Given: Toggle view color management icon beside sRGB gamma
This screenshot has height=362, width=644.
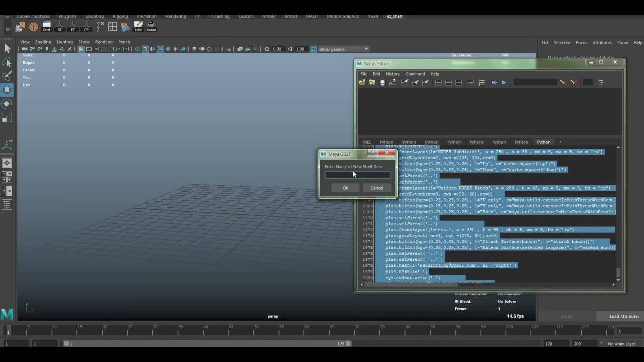Looking at the screenshot, I should point(313,49).
